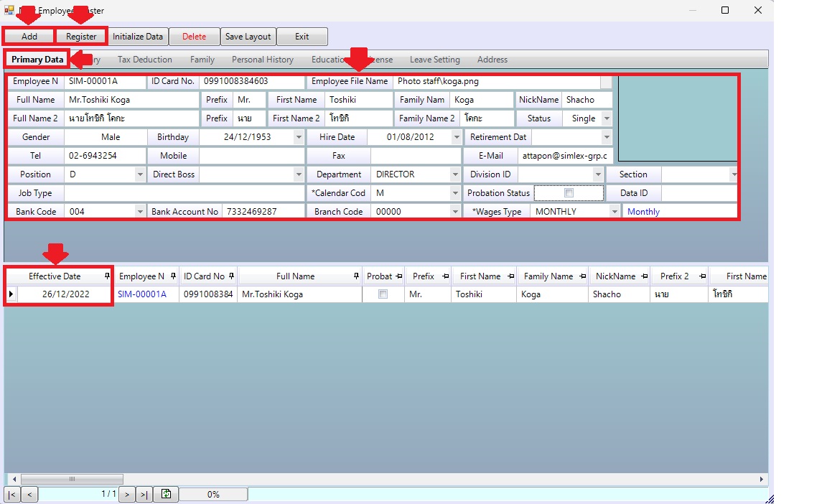Toggle the Probation Status checkbox
This screenshot has width=827, height=504.
point(569,193)
